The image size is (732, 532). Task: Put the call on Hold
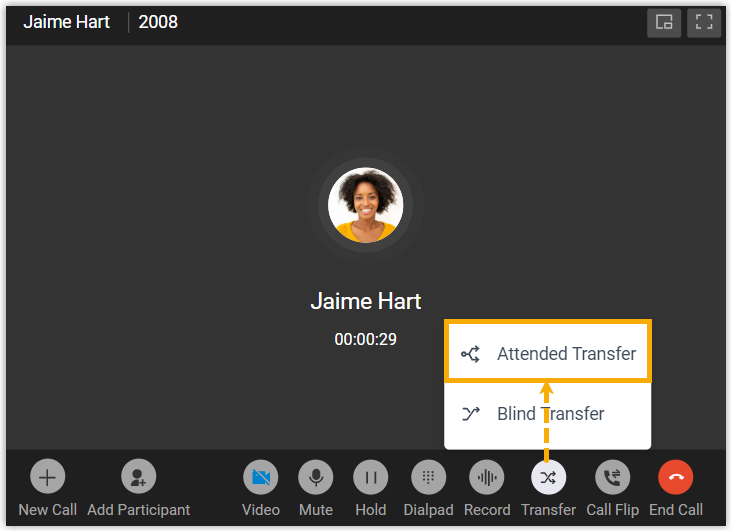(x=371, y=477)
